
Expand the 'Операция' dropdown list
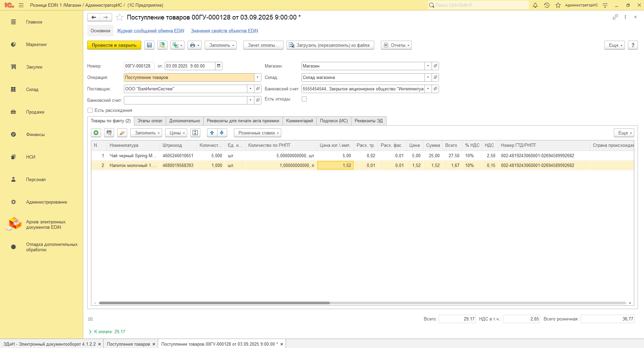(x=258, y=78)
